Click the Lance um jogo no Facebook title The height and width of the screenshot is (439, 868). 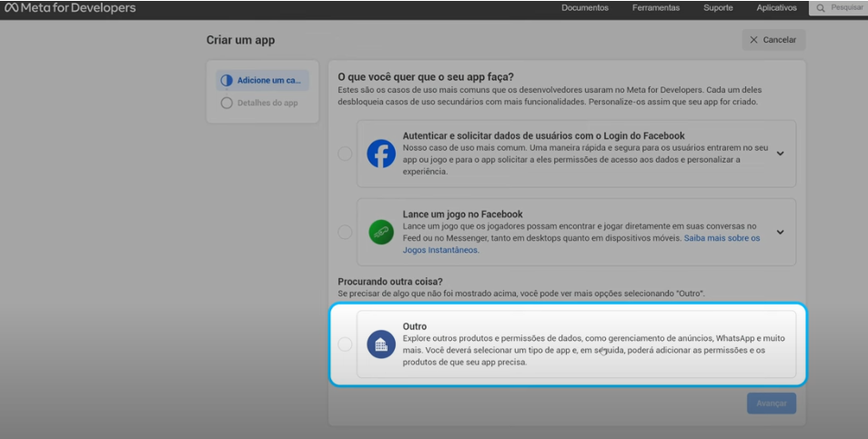462,214
